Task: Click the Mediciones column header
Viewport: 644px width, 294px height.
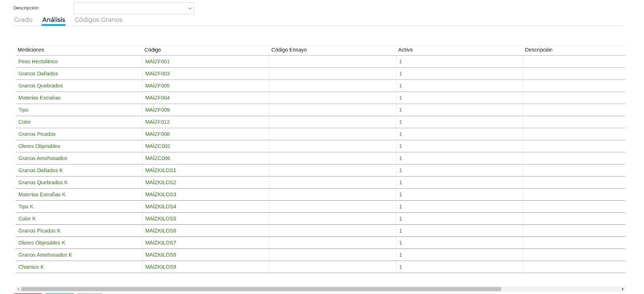Action: point(31,50)
